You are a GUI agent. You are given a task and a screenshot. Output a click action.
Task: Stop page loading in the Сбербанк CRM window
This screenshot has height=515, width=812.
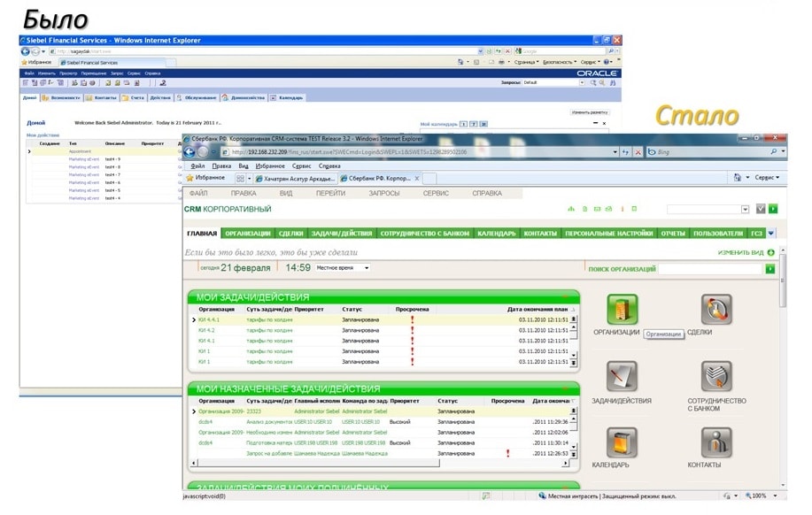click(638, 152)
